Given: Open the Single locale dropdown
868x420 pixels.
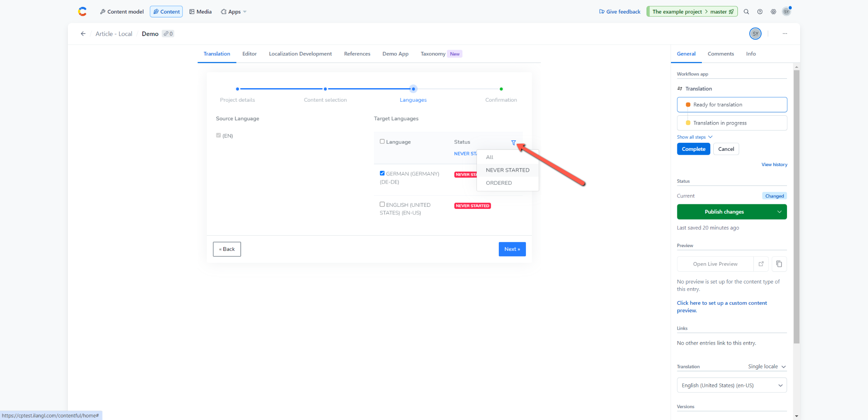Looking at the screenshot, I should pyautogui.click(x=767, y=367).
